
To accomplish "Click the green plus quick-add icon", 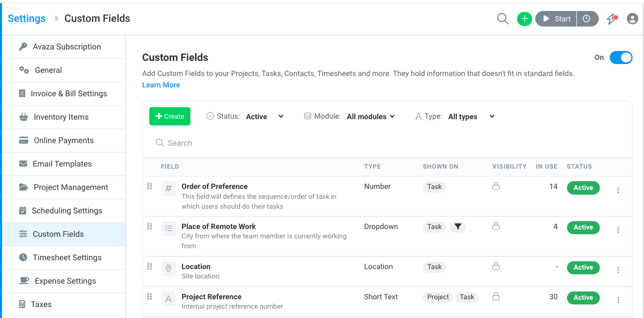I will click(x=524, y=19).
